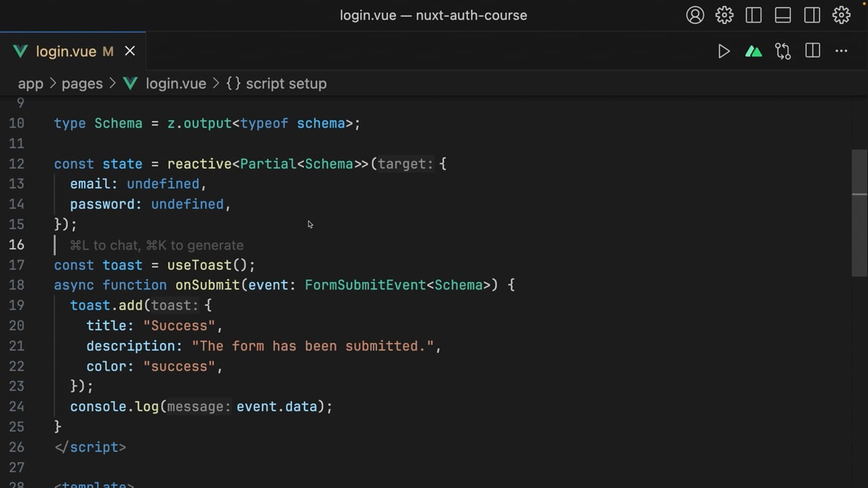Select the login.vue editor tab
This screenshot has width=868, height=488.
(x=73, y=52)
